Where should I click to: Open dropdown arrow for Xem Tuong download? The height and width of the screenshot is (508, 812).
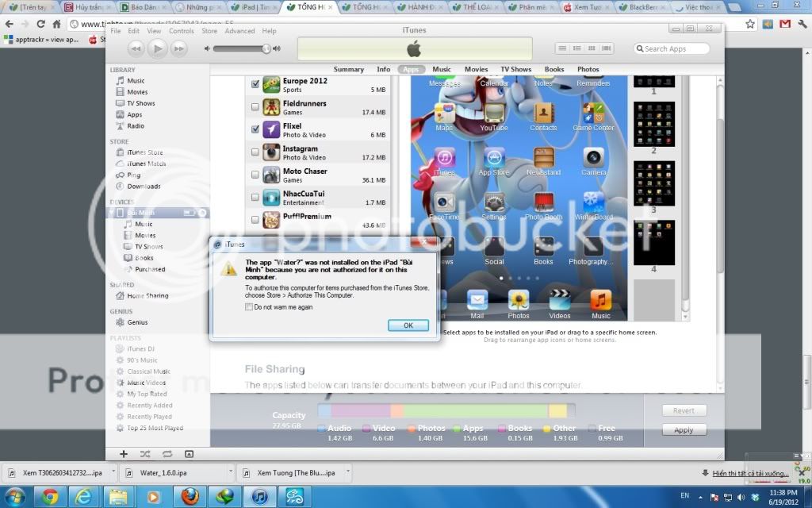tap(348, 471)
